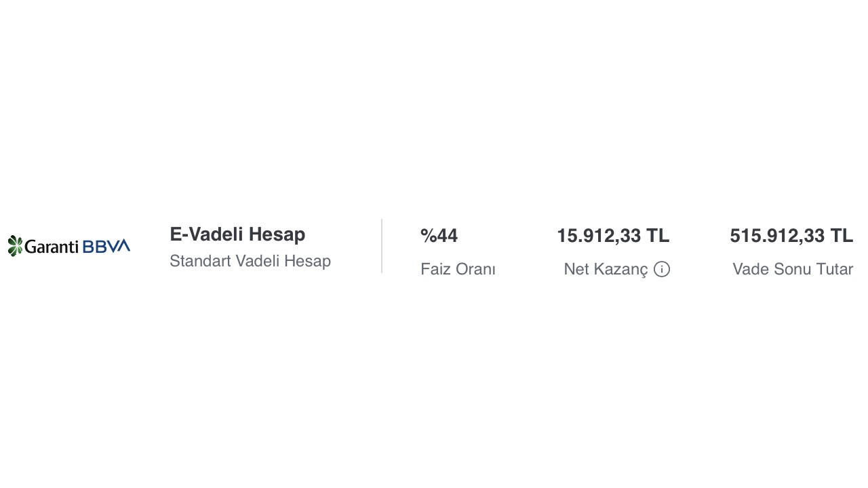This screenshot has width=868, height=488.
Task: Select the 515.912,33 TL maturity amount
Action: coord(791,236)
